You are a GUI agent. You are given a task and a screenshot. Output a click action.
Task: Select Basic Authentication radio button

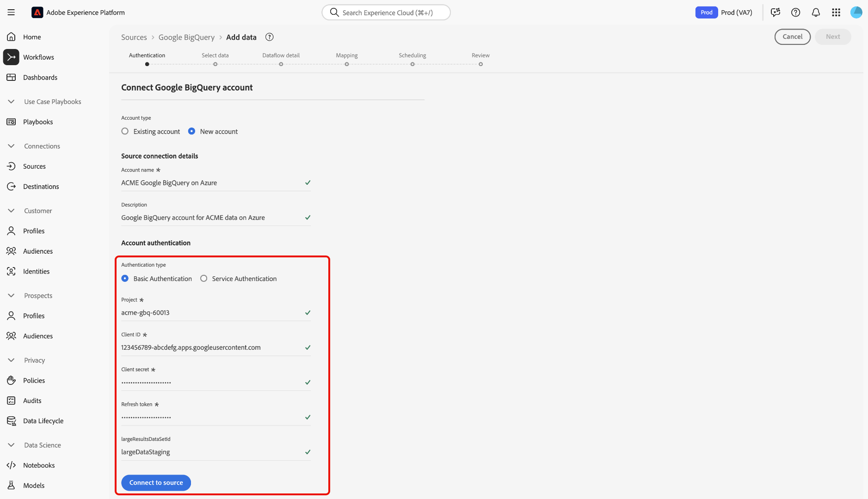click(x=125, y=279)
